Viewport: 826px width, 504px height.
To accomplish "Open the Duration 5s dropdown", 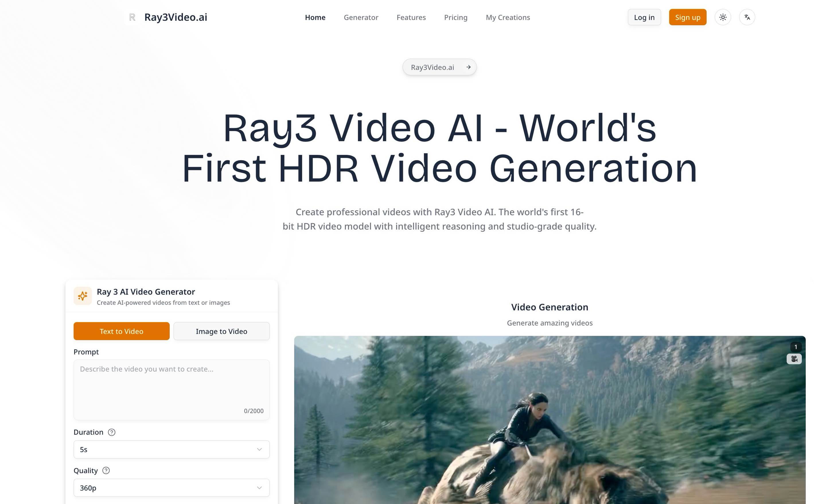I will (x=171, y=449).
